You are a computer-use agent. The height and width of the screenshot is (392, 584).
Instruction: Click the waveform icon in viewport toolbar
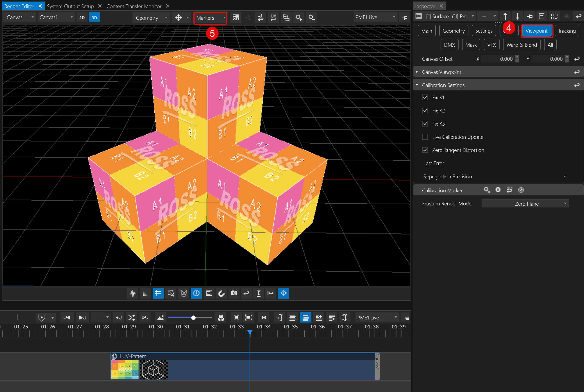click(133, 293)
